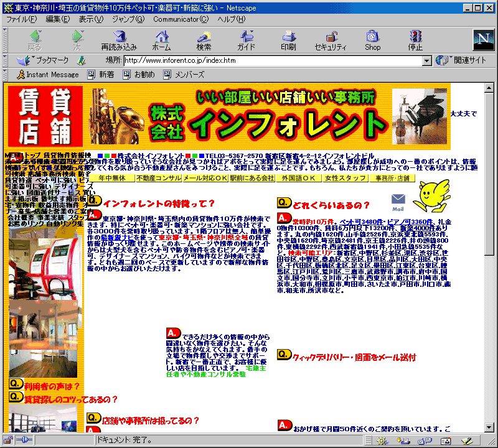Click the 女性スタッフ button
This screenshot has width=498, height=448.
coord(345,178)
